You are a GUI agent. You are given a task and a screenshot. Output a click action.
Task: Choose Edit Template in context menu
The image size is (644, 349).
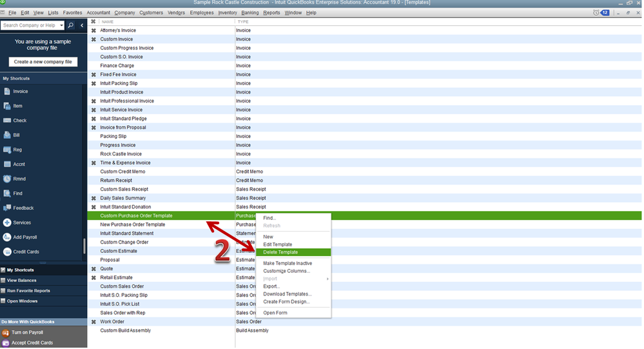click(293, 244)
